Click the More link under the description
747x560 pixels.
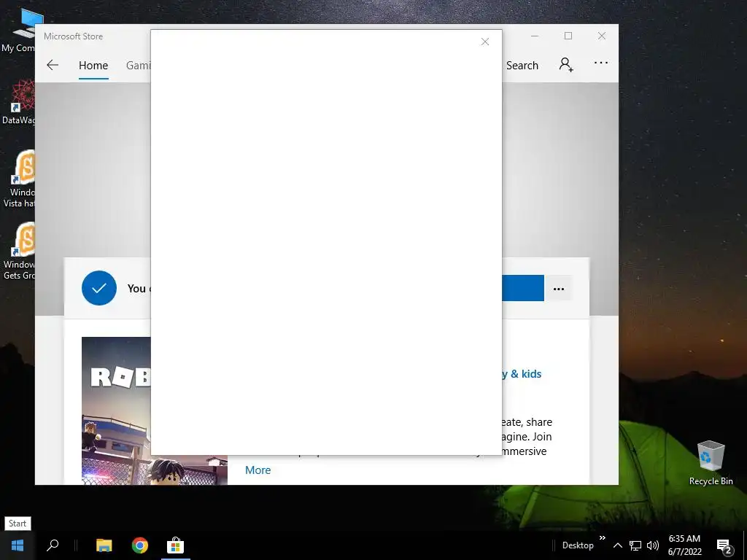point(258,470)
